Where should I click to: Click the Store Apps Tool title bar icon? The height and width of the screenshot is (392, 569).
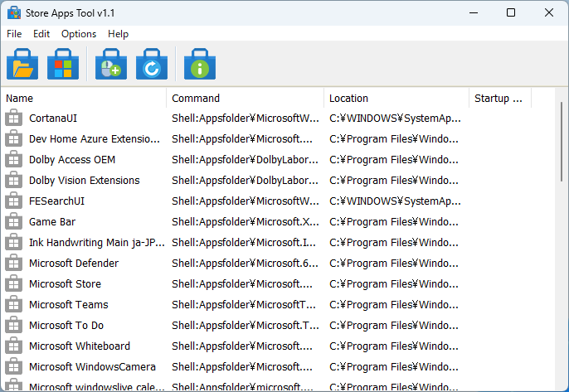pyautogui.click(x=14, y=12)
